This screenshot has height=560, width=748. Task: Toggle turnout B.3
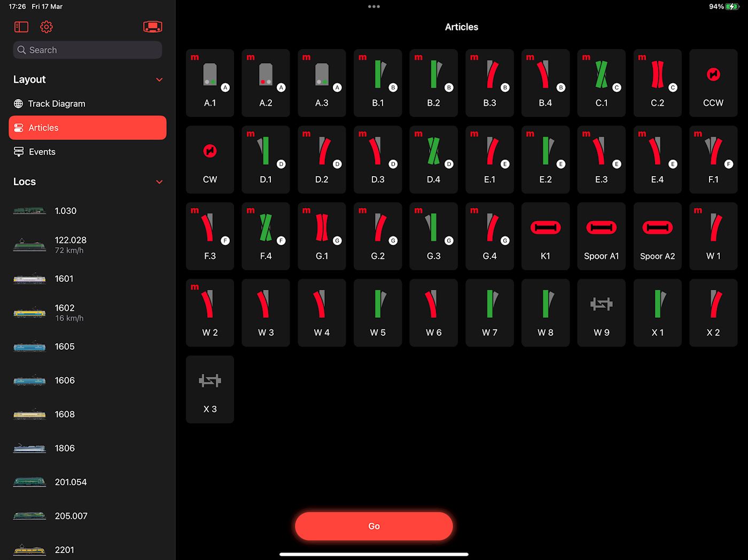point(489,83)
